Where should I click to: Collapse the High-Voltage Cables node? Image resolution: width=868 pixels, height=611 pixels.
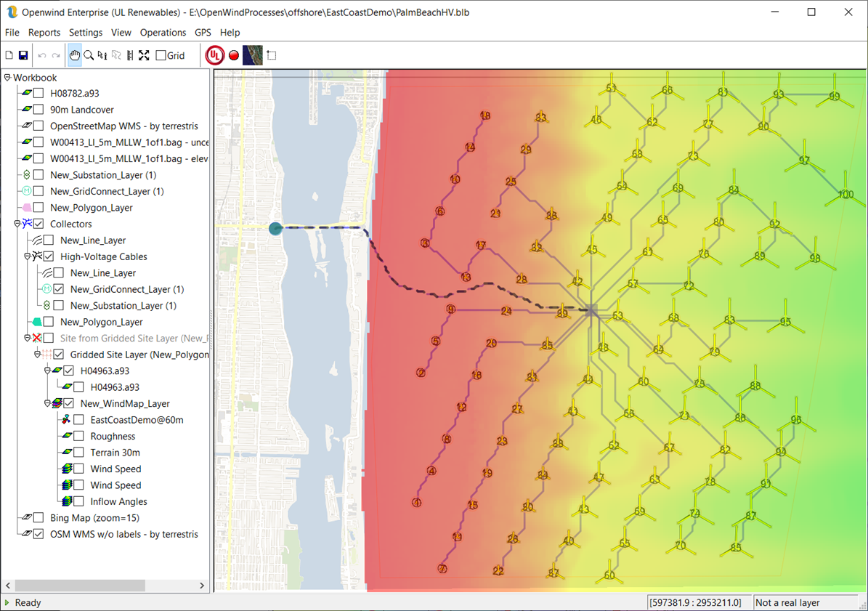tap(27, 256)
